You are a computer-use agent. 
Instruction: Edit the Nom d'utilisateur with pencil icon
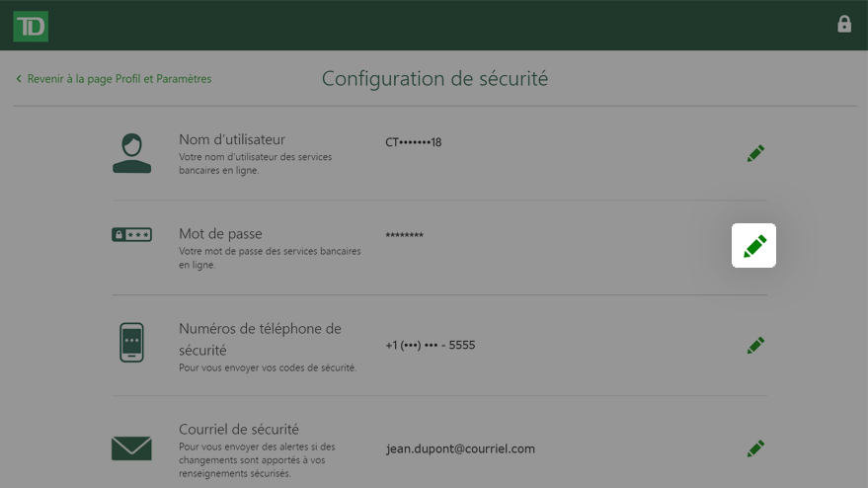tap(755, 153)
